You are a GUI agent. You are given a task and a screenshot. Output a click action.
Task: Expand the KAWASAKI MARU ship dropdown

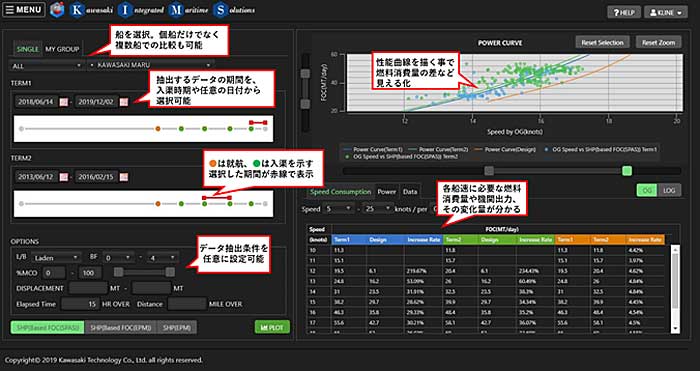(150, 65)
